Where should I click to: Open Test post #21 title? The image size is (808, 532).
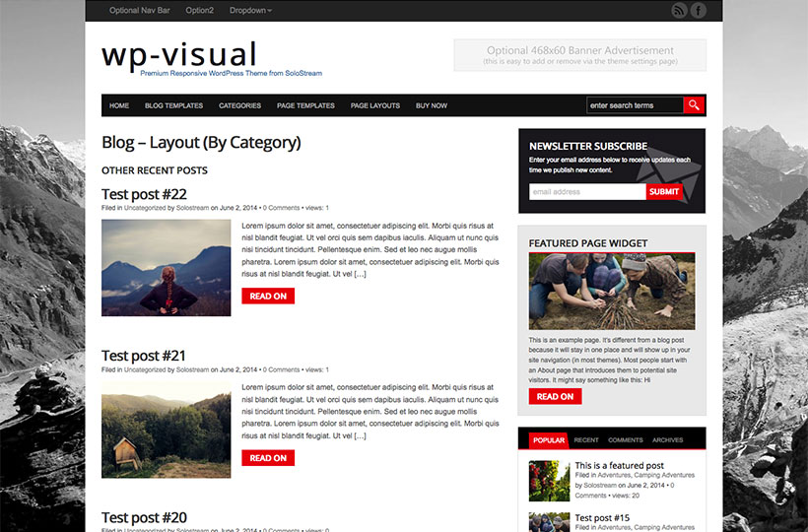click(143, 356)
